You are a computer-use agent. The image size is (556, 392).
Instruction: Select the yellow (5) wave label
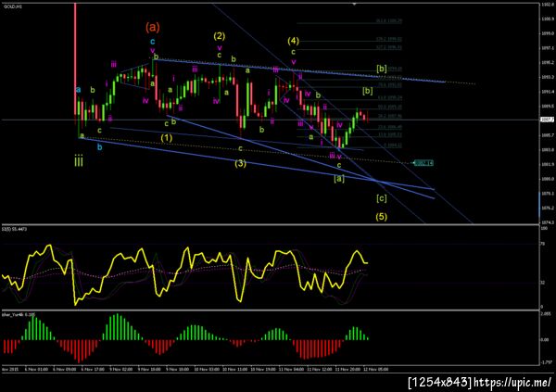pyautogui.click(x=381, y=217)
